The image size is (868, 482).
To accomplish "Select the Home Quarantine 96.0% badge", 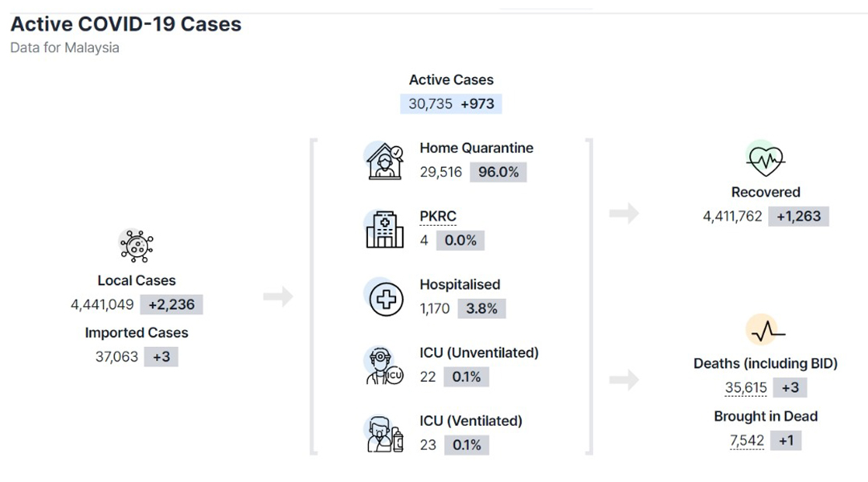I will (498, 172).
